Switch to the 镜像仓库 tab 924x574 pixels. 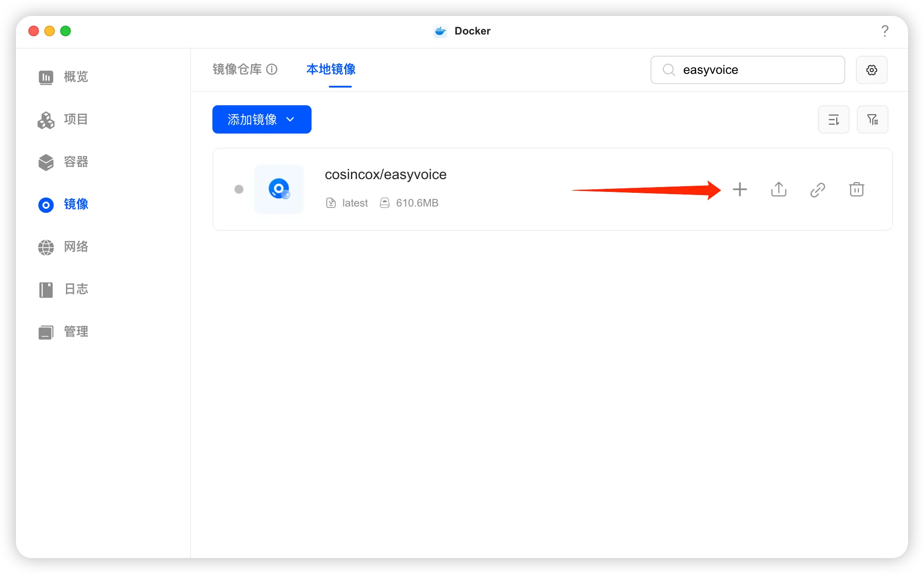pos(237,69)
